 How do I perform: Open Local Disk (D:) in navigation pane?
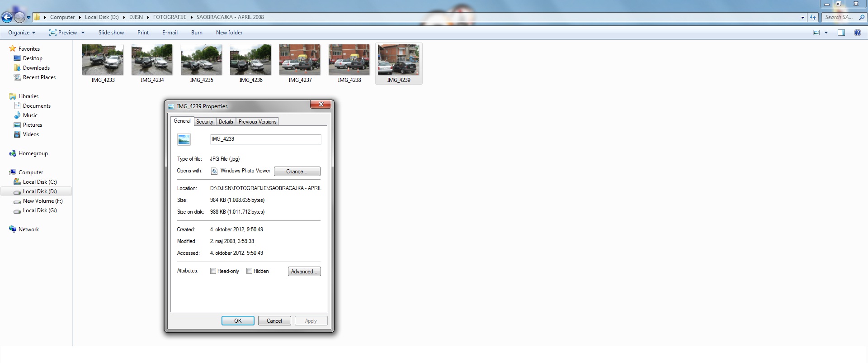click(x=40, y=191)
